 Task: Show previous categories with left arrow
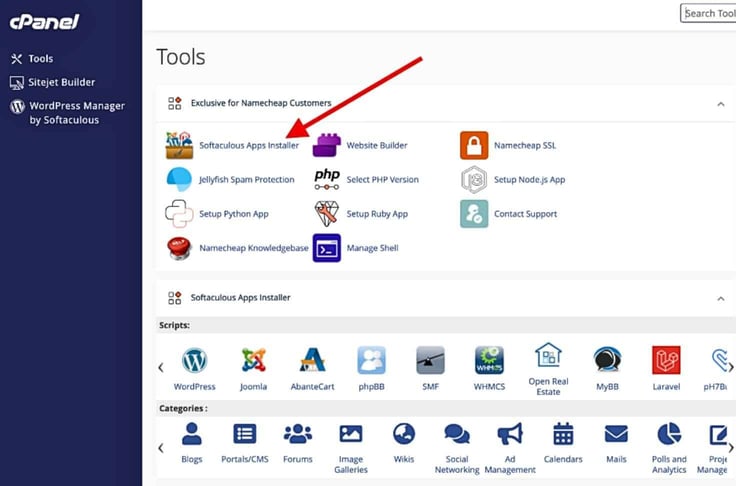pos(161,448)
